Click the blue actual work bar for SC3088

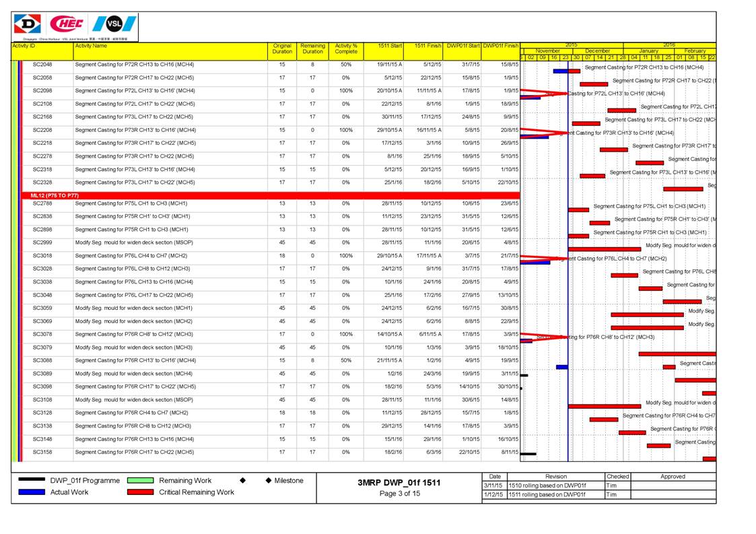click(561, 367)
